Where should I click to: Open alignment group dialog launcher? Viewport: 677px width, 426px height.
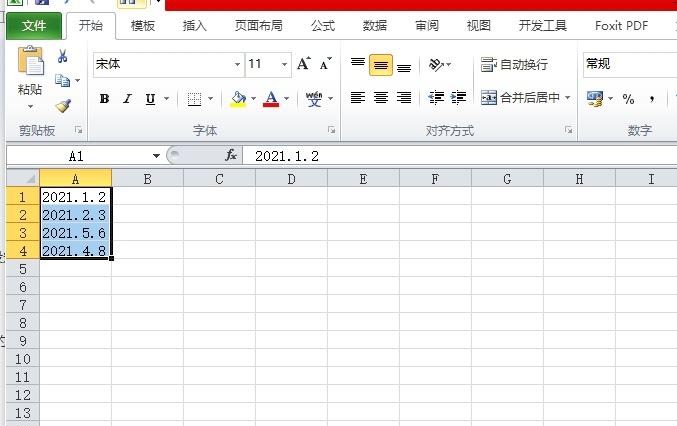[x=569, y=129]
